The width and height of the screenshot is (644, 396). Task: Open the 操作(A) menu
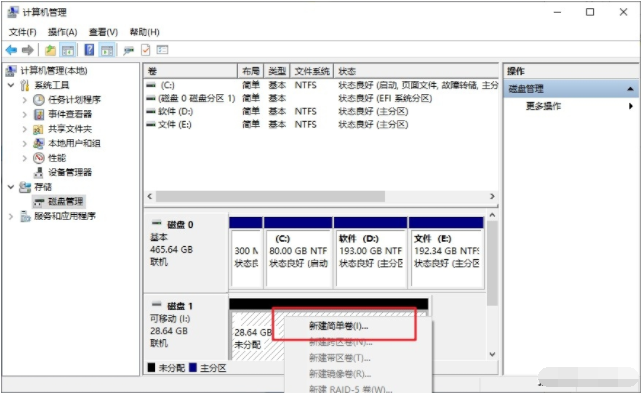(x=62, y=32)
